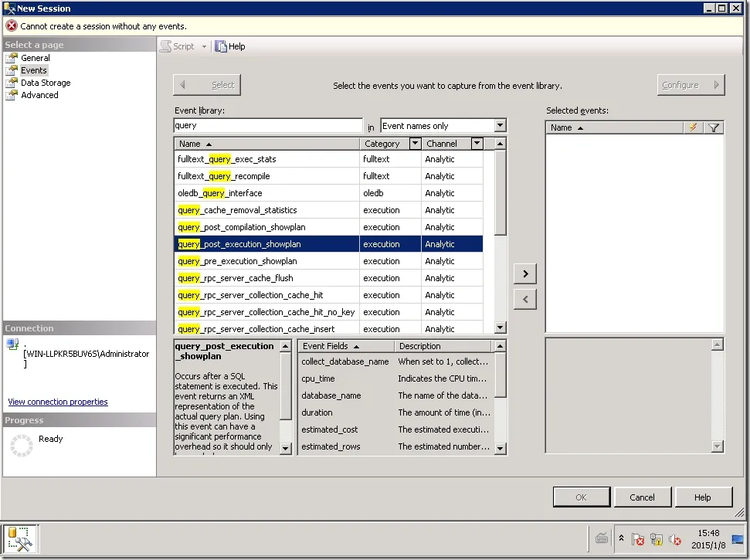Image resolution: width=750 pixels, height=560 pixels.
Task: Click event description scrollbar down arrow
Action: click(286, 448)
